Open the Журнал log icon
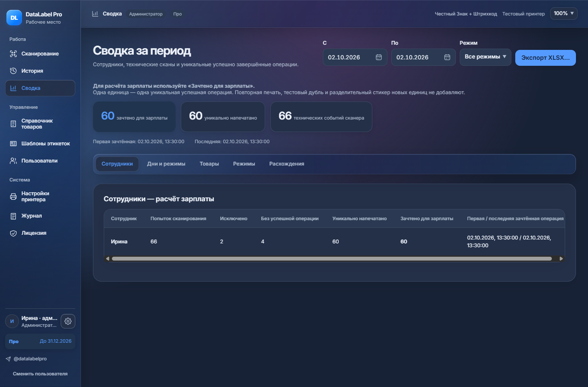 [13, 216]
